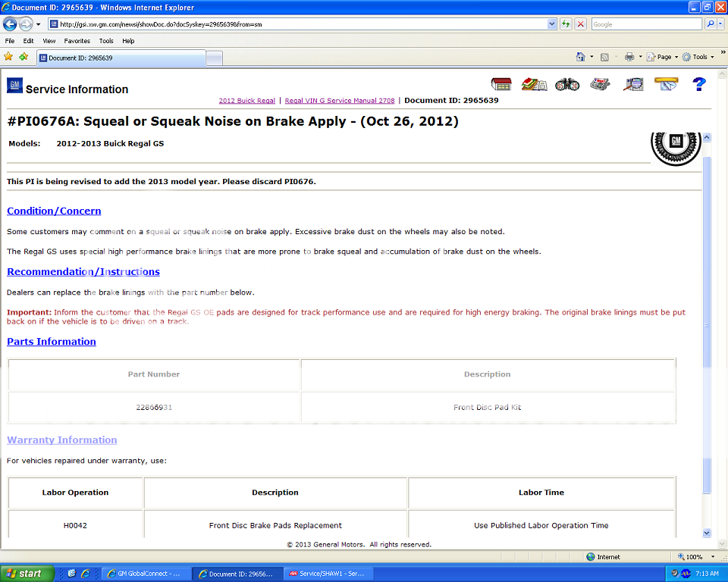Open the stacked books manuals icon
The width and height of the screenshot is (728, 582).
coord(535,84)
